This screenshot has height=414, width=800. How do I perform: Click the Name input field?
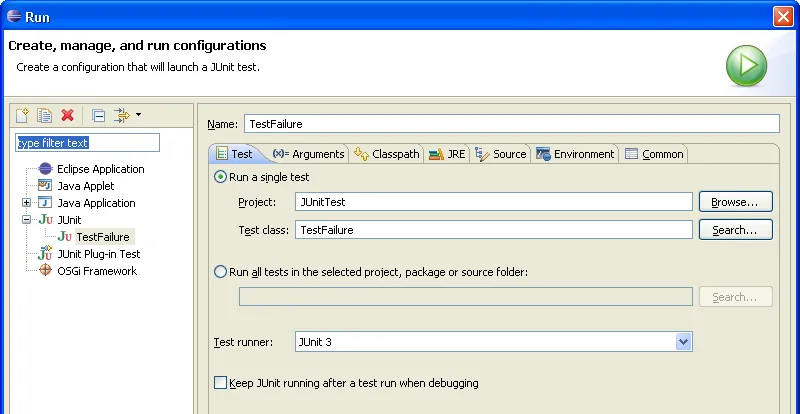[x=512, y=124]
